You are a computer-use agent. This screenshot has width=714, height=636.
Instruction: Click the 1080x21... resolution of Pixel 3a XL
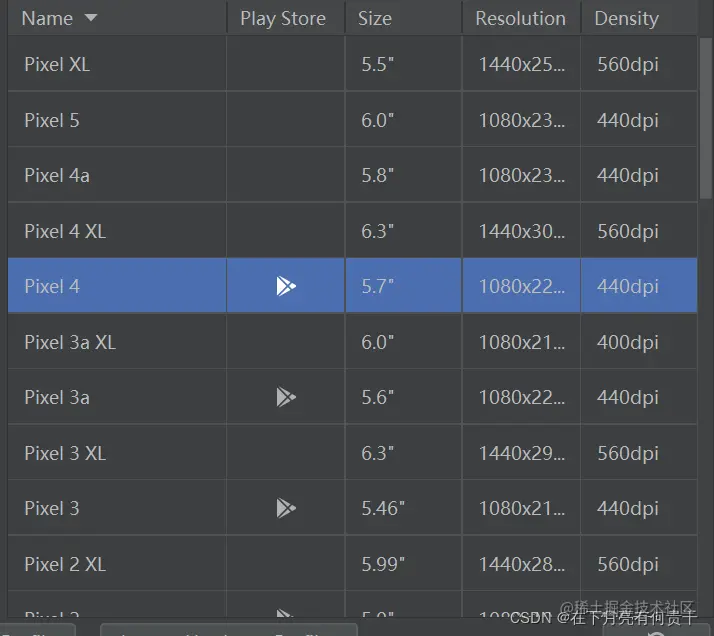(x=521, y=342)
